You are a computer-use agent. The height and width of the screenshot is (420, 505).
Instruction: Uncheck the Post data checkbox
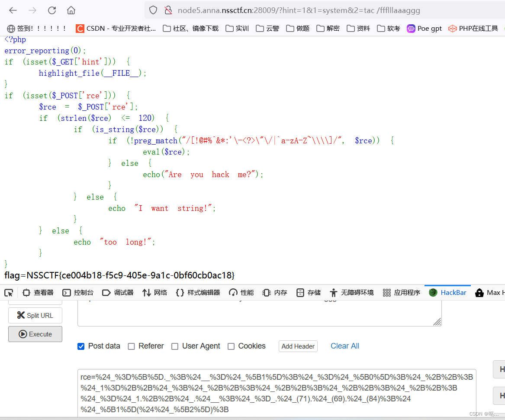pyautogui.click(x=81, y=346)
